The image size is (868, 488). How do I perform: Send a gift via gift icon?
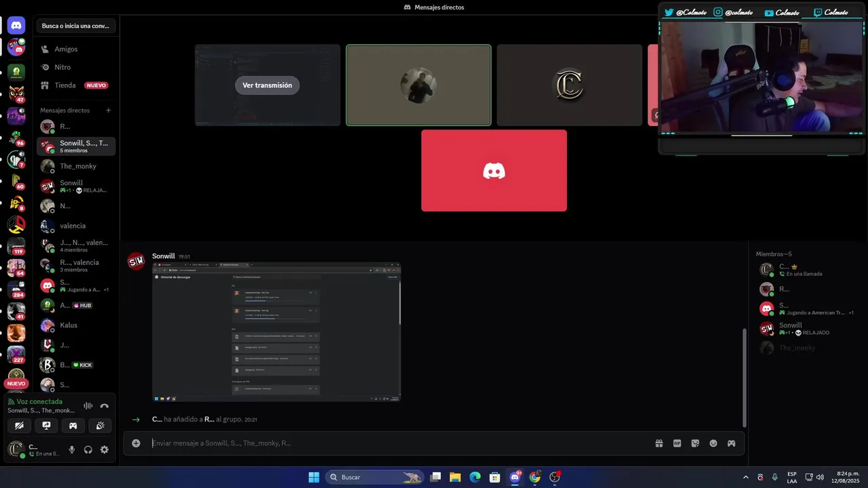pos(658,443)
